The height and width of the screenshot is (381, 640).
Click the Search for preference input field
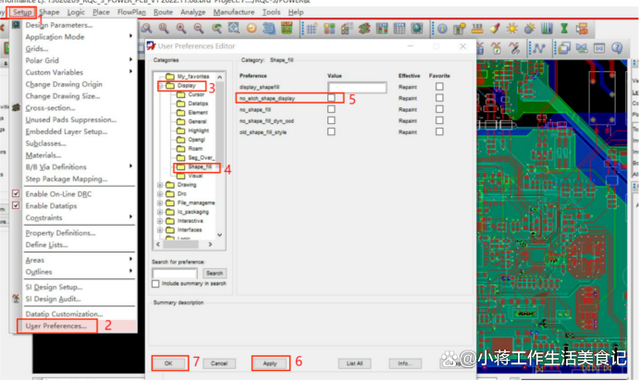click(175, 273)
